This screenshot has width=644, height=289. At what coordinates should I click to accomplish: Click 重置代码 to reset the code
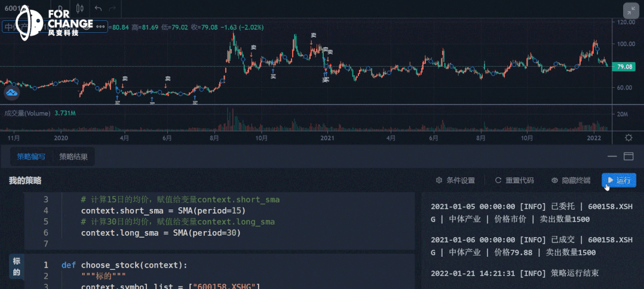tap(514, 180)
